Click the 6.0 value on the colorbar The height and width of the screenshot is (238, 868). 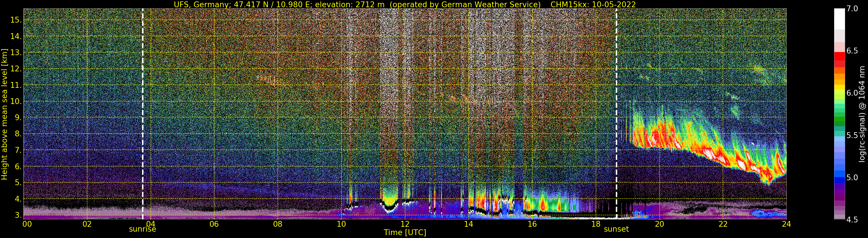[x=852, y=93]
